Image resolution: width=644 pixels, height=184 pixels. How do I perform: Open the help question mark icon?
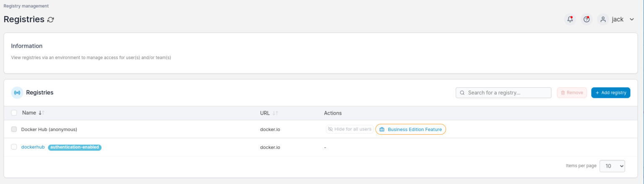coord(587,19)
